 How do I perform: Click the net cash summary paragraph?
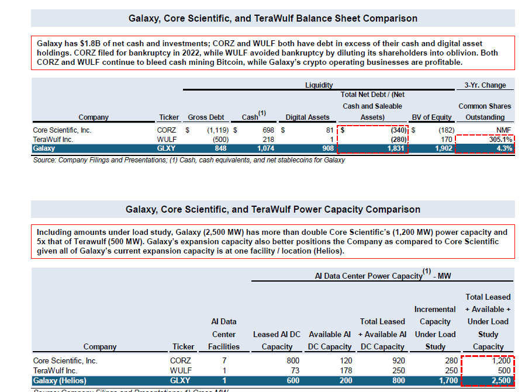coord(273,53)
